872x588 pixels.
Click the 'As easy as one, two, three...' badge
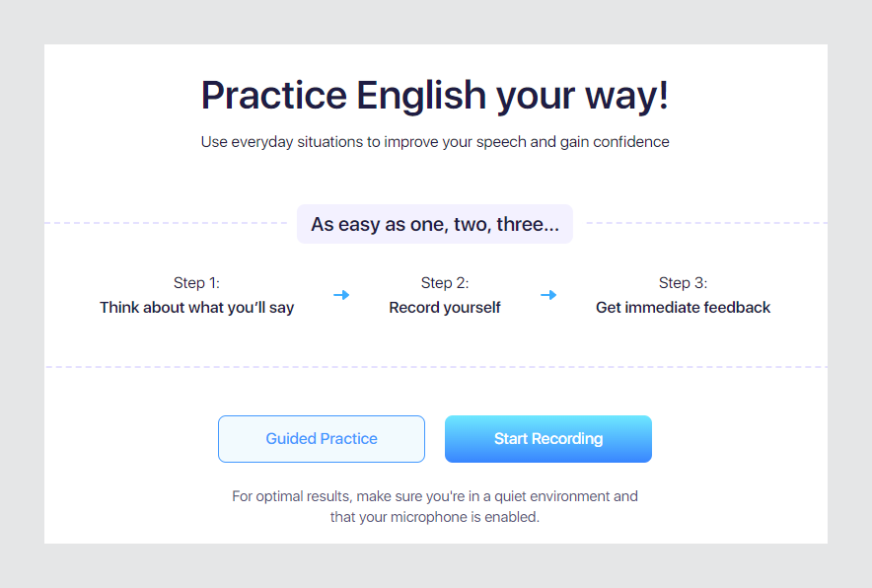pyautogui.click(x=435, y=224)
